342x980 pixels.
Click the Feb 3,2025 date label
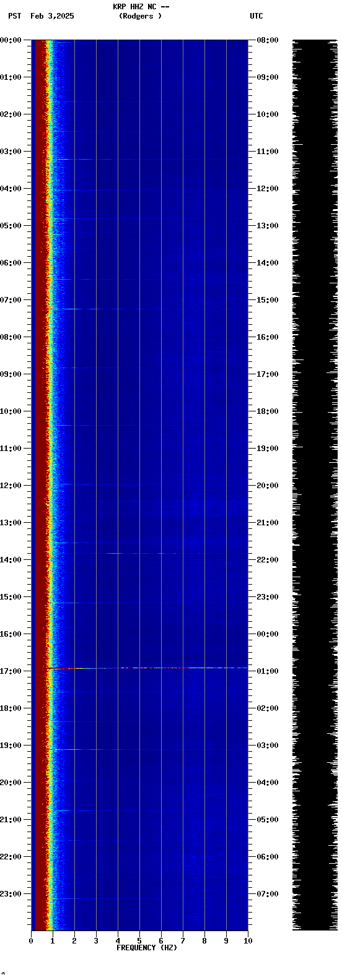tap(52, 16)
